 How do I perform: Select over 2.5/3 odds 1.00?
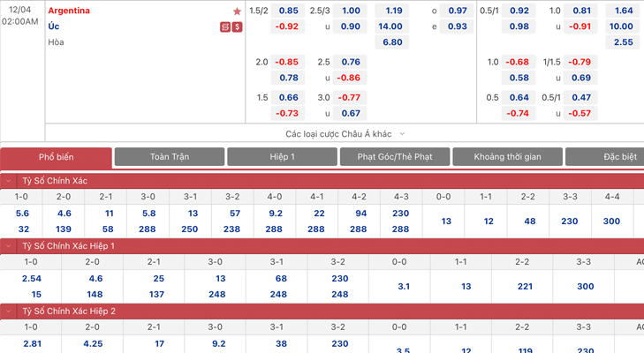(350, 11)
